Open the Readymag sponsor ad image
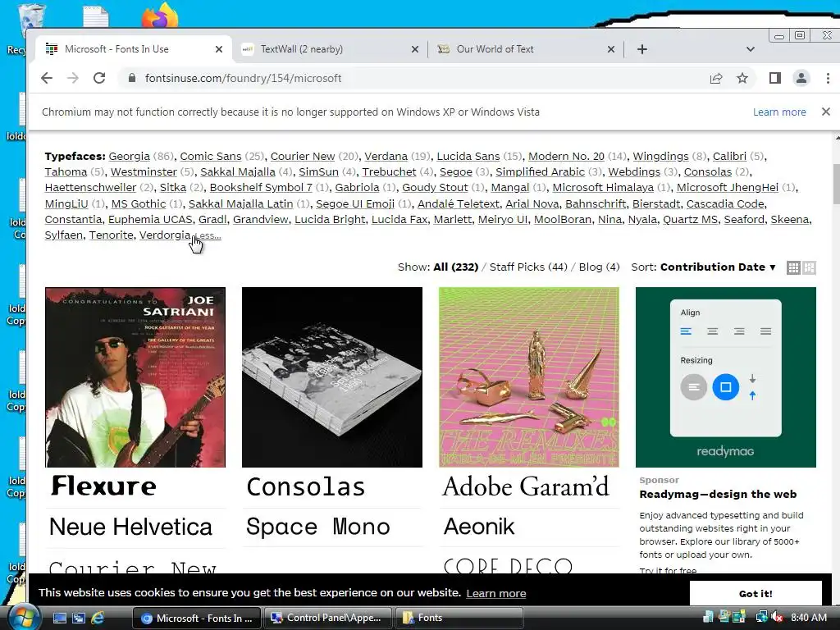840x630 pixels. point(726,377)
